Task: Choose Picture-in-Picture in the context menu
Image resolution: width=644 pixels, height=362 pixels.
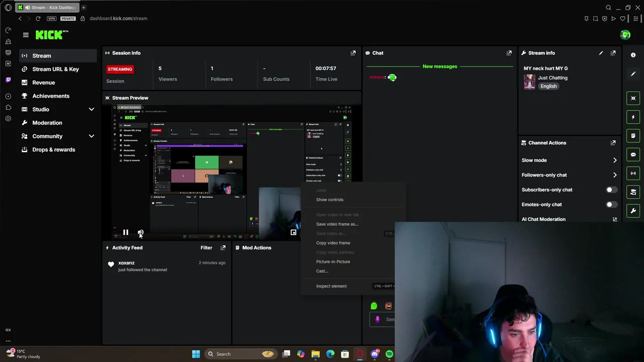Action: point(333,261)
